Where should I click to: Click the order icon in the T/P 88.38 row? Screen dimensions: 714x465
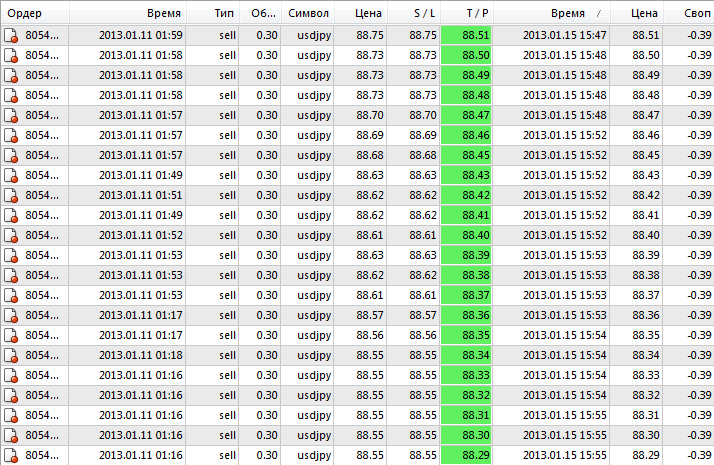(x=11, y=276)
